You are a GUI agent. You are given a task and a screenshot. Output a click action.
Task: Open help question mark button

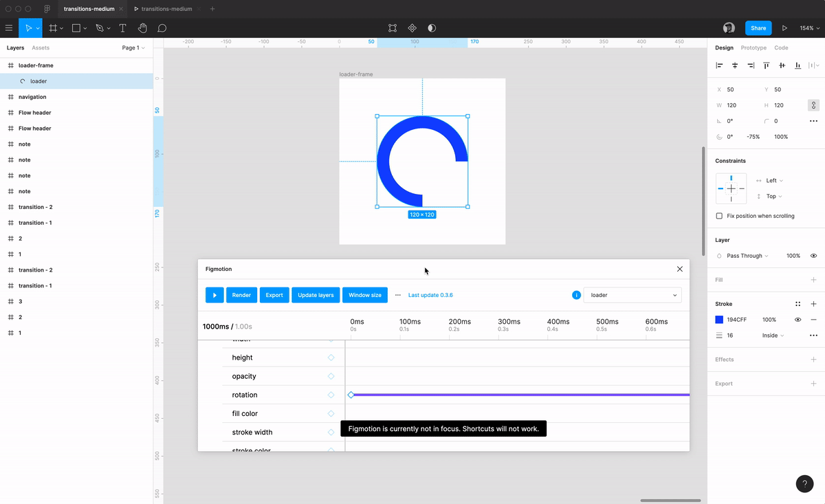pos(804,483)
